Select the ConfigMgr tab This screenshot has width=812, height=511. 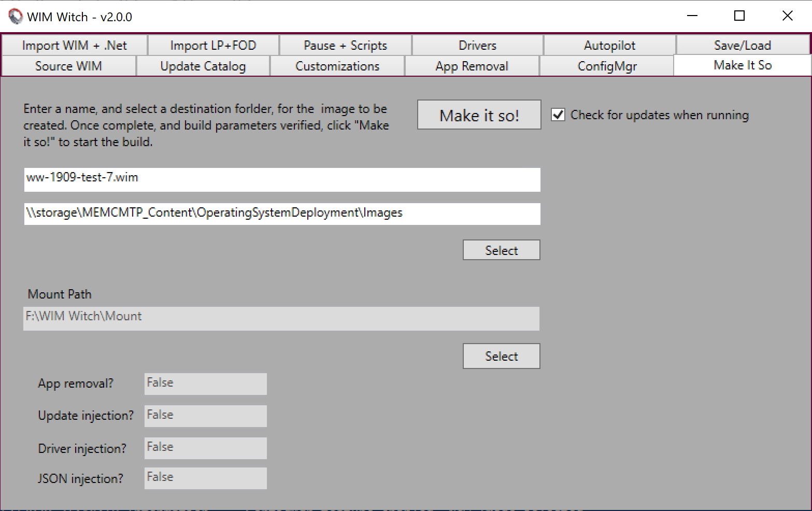607,66
